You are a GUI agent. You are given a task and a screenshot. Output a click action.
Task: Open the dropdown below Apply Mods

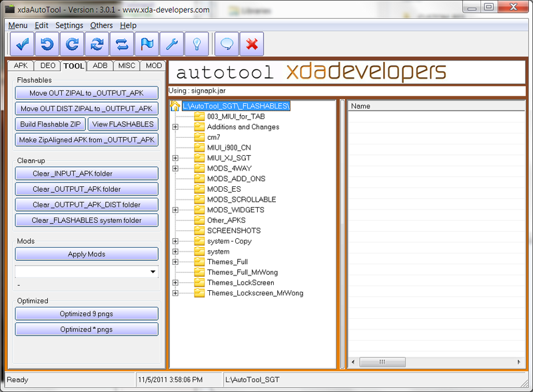pyautogui.click(x=153, y=272)
